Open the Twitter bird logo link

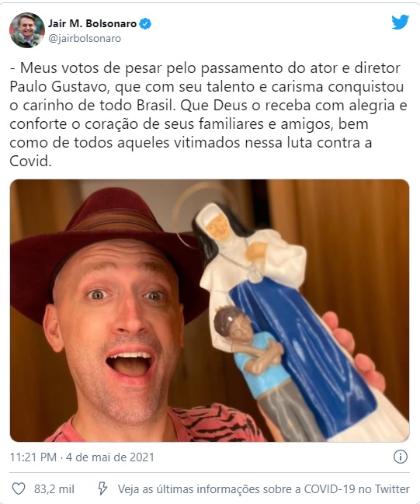point(400,23)
